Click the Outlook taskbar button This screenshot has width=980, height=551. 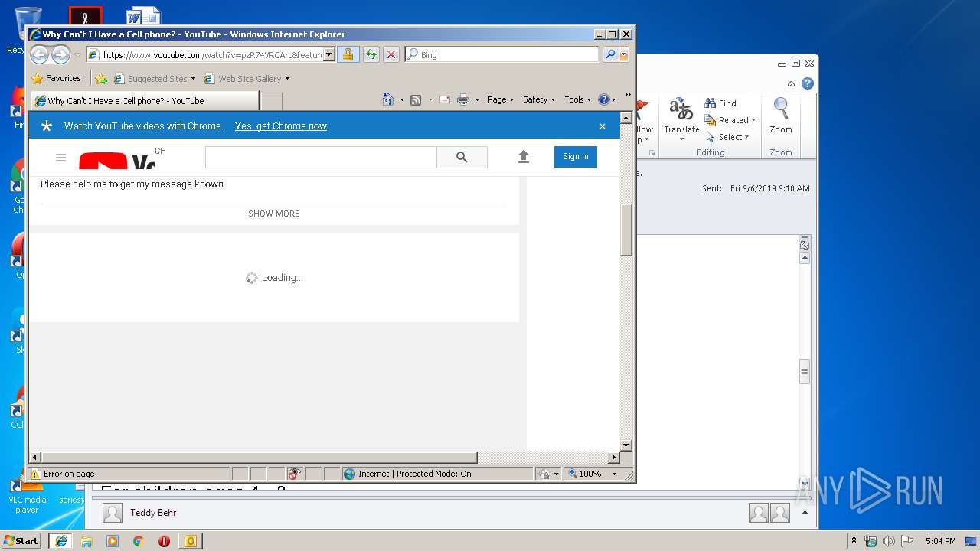tap(190, 541)
